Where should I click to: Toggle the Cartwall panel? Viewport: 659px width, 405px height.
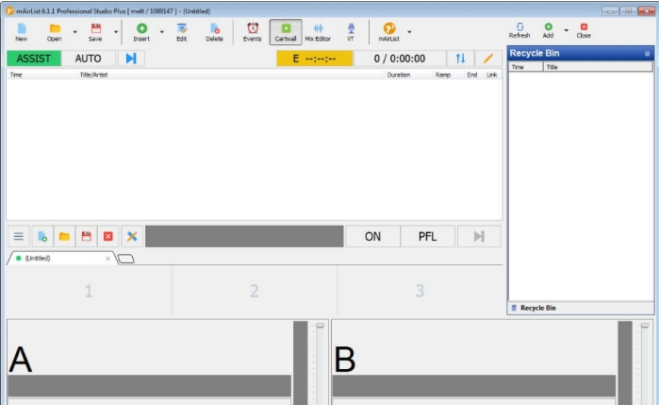(x=287, y=31)
